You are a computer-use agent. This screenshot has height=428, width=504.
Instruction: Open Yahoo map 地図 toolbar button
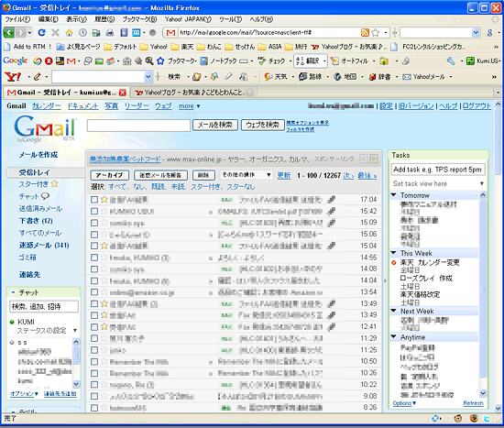coord(345,77)
